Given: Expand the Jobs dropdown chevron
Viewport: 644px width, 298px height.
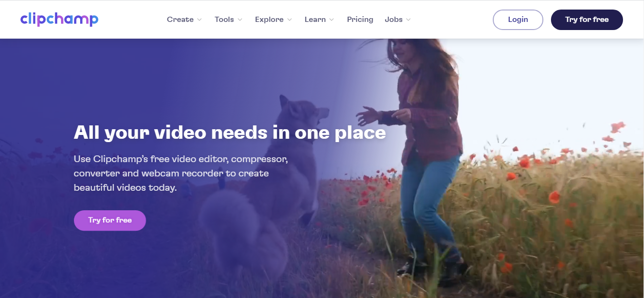Looking at the screenshot, I should (x=408, y=20).
